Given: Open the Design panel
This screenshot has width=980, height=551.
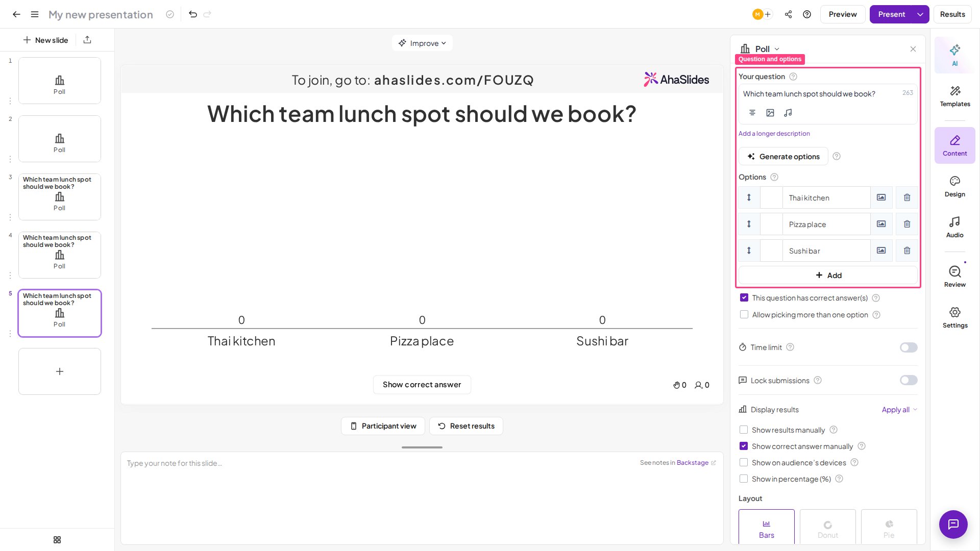Looking at the screenshot, I should [x=954, y=186].
